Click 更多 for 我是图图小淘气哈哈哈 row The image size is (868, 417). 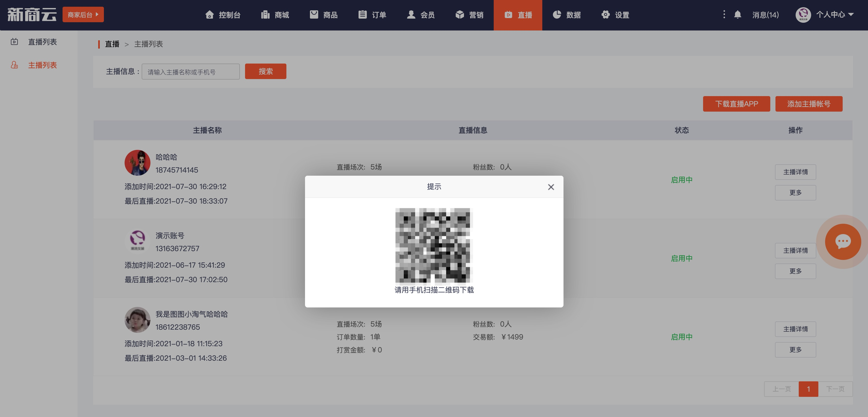[x=796, y=350]
